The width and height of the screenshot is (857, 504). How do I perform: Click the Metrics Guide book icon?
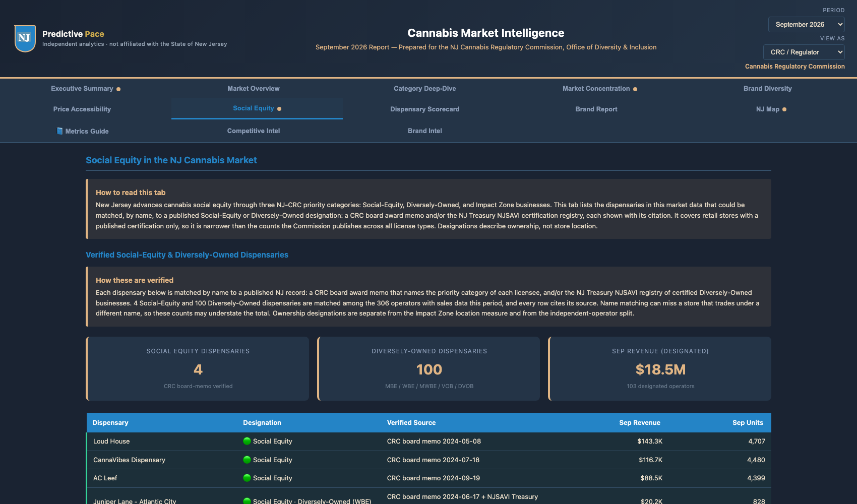coord(60,131)
